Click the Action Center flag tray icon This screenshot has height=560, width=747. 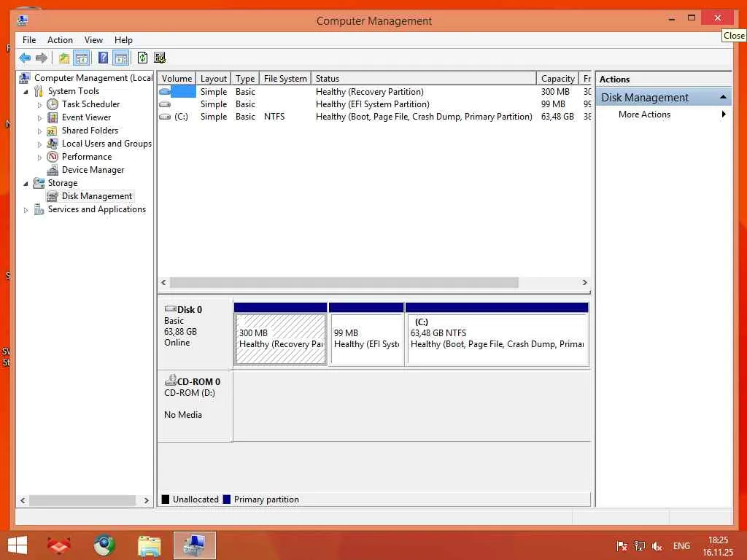(622, 546)
